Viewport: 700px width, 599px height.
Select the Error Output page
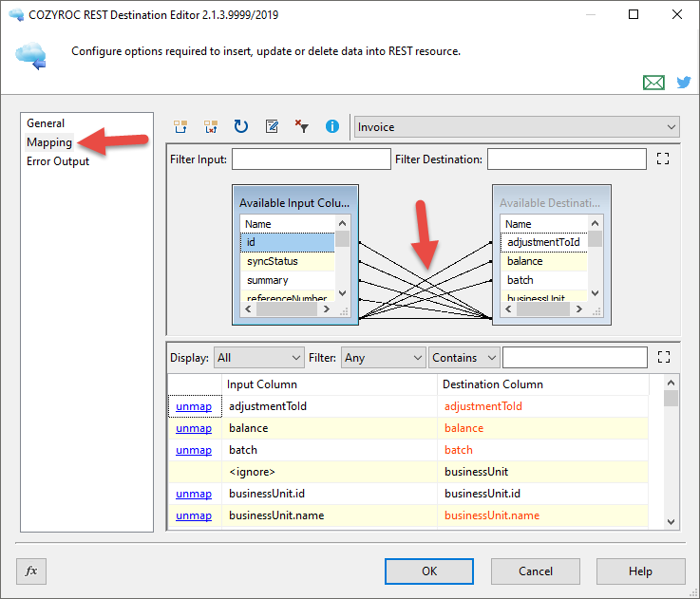point(58,161)
